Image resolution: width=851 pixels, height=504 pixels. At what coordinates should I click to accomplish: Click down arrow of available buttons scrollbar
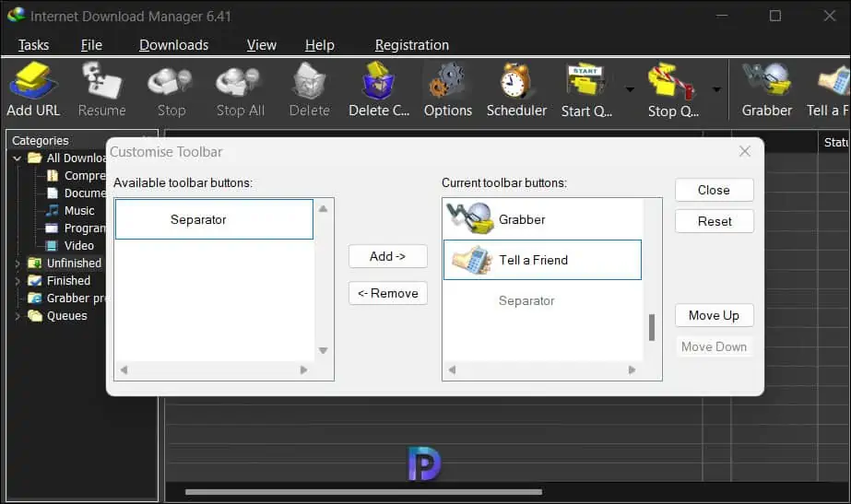click(324, 350)
